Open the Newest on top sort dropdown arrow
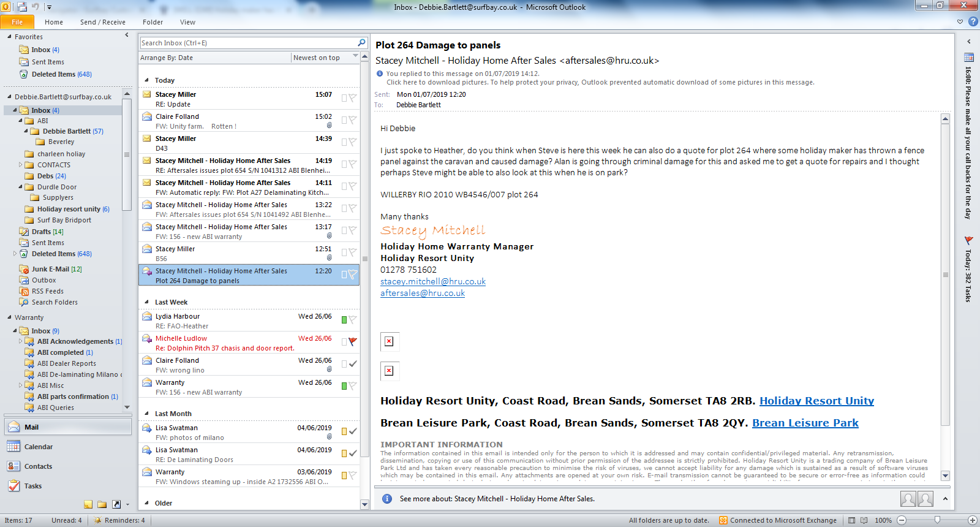The width and height of the screenshot is (980, 527). pyautogui.click(x=355, y=57)
